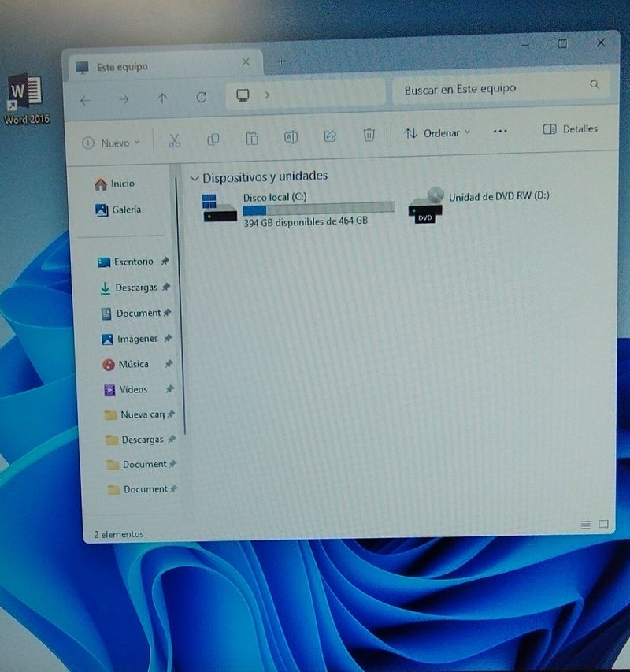Go back with the left arrow button

coord(85,101)
